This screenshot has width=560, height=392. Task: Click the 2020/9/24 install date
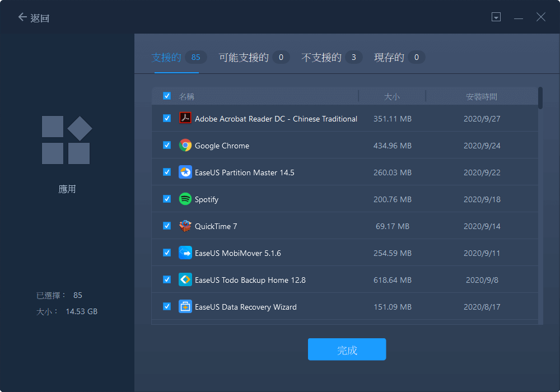pyautogui.click(x=482, y=146)
